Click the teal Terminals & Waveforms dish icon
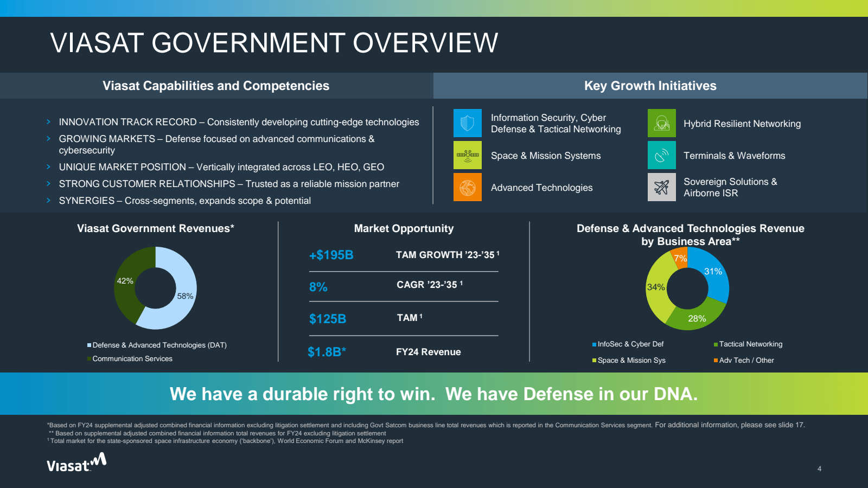The width and height of the screenshot is (868, 488). pos(662,155)
